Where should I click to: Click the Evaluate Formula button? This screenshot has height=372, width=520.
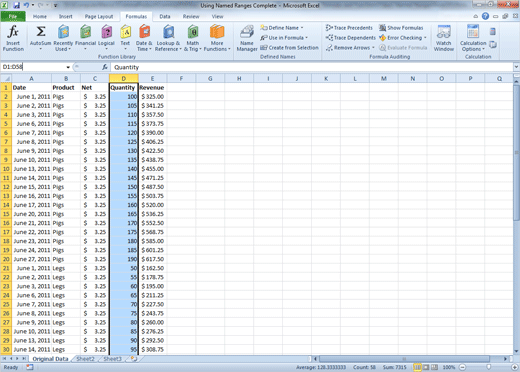(403, 48)
